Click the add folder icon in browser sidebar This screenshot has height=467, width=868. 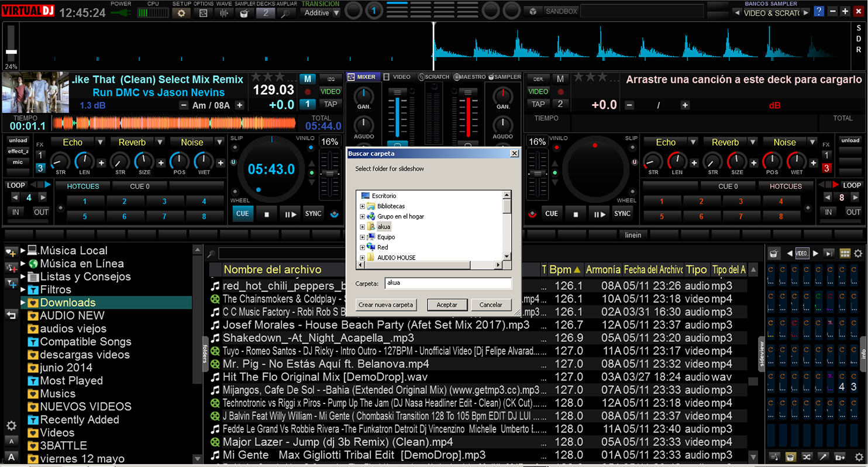11,252
